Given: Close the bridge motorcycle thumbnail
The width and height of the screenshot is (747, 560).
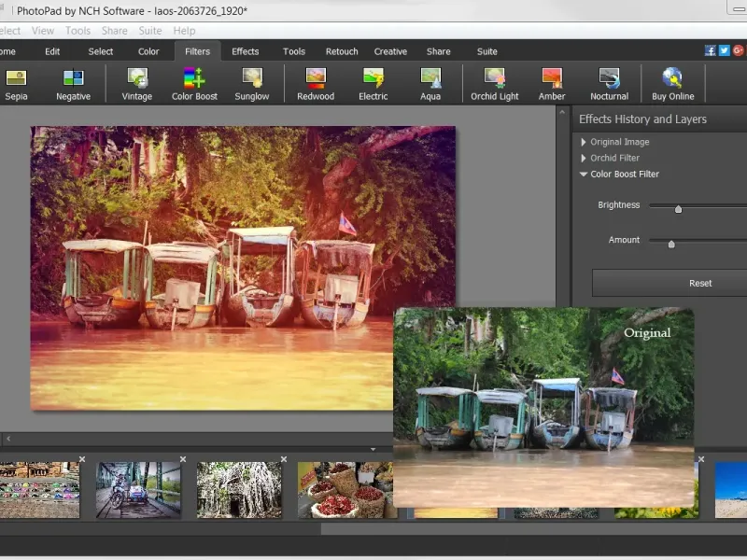Looking at the screenshot, I should point(183,459).
